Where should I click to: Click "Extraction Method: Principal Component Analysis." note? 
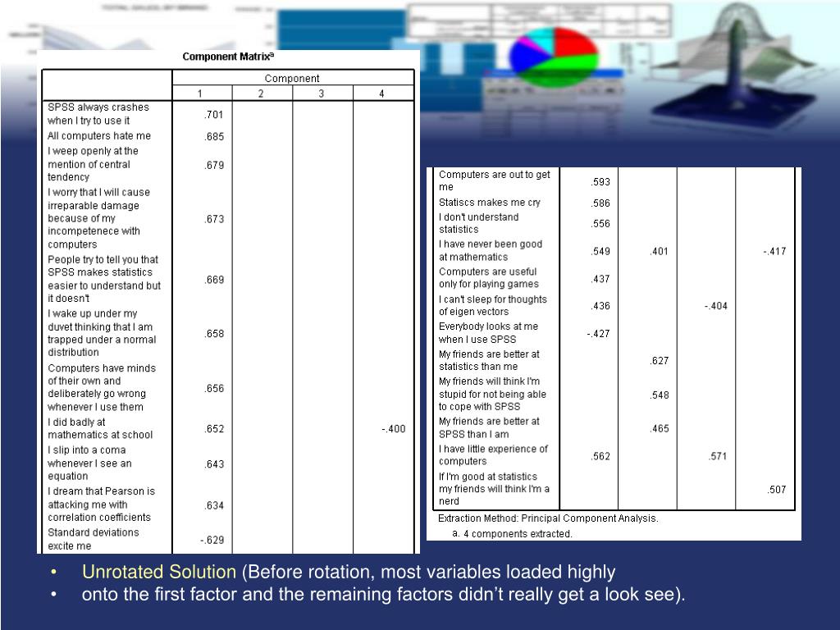tap(548, 518)
